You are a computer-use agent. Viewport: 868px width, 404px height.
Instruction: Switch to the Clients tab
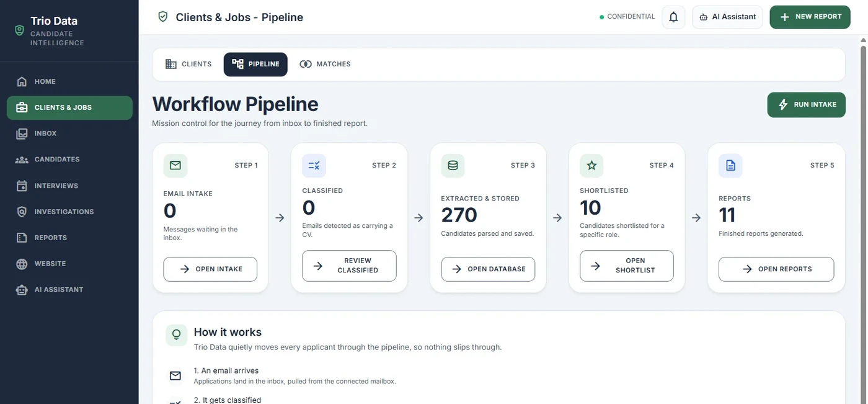tap(188, 64)
